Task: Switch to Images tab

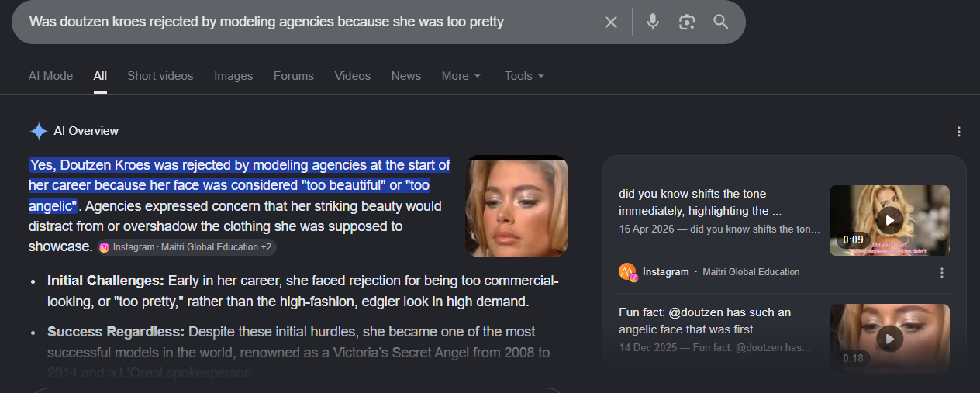Action: click(x=233, y=76)
